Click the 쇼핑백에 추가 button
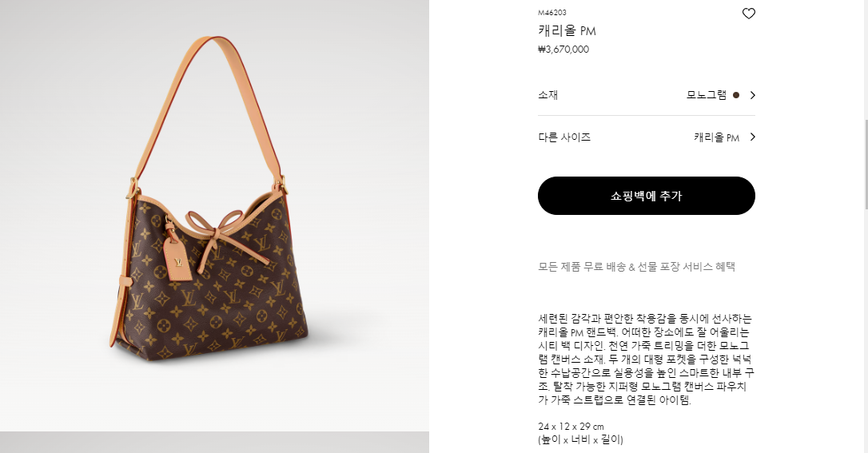868x453 pixels. [646, 196]
